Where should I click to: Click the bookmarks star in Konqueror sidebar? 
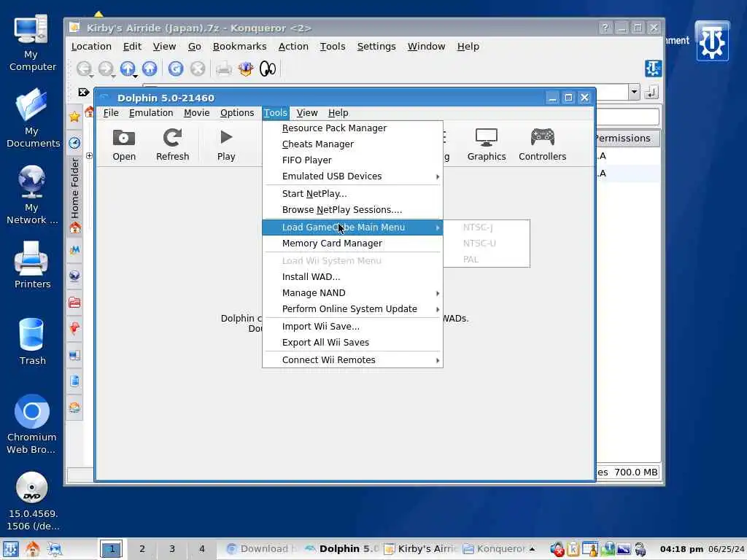click(x=75, y=116)
